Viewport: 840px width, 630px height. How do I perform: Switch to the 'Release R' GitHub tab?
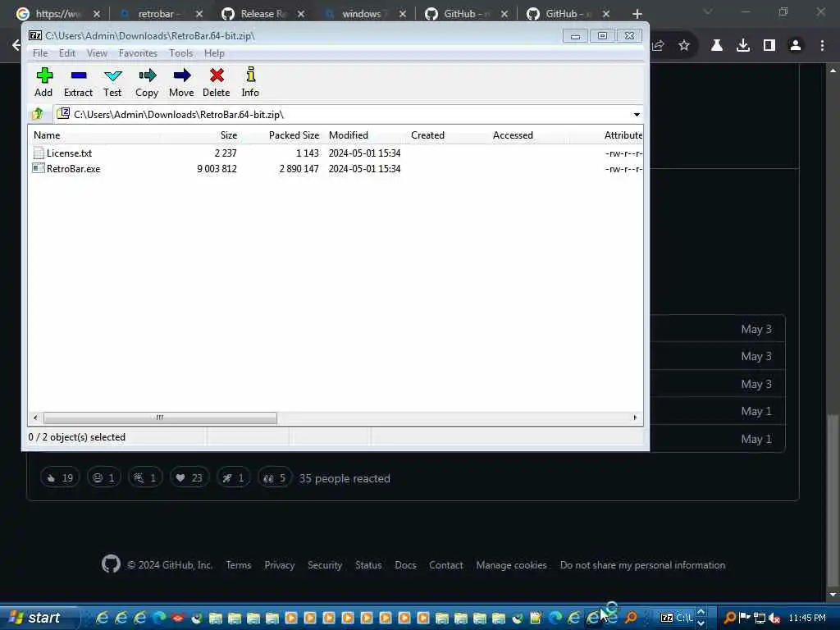click(x=262, y=13)
